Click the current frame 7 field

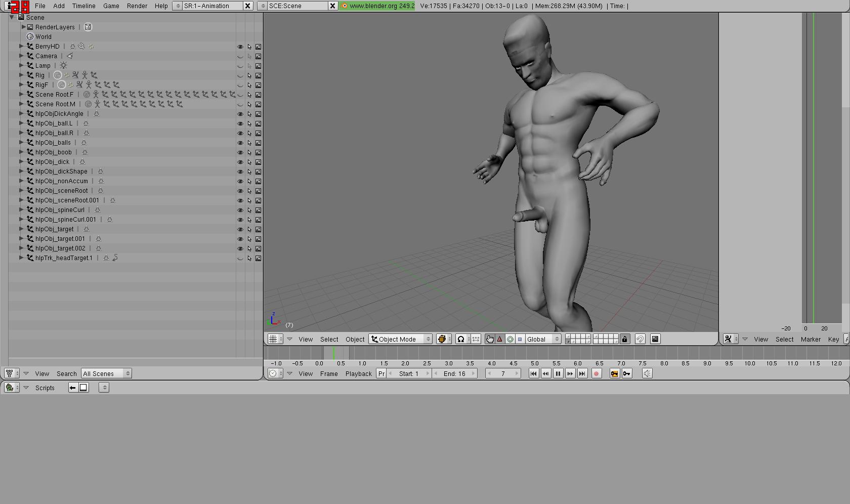(503, 373)
